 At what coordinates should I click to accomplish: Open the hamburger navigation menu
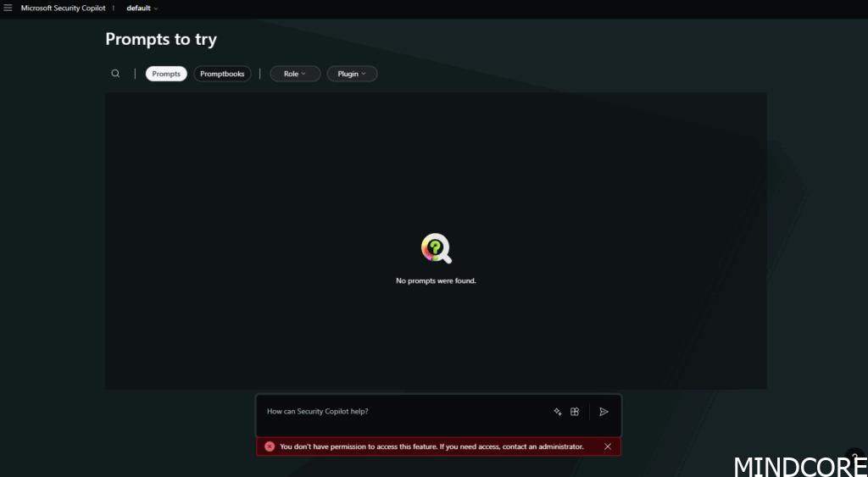8,8
